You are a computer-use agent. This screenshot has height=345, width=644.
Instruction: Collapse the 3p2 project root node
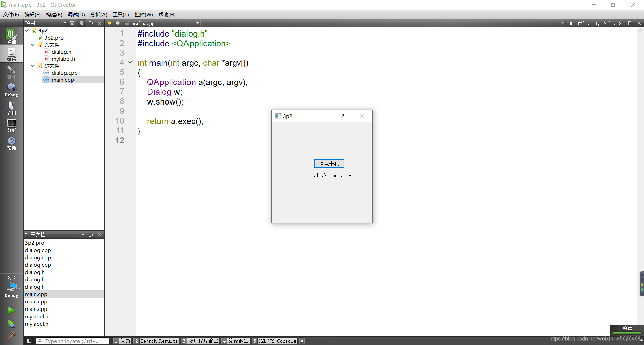pos(27,30)
